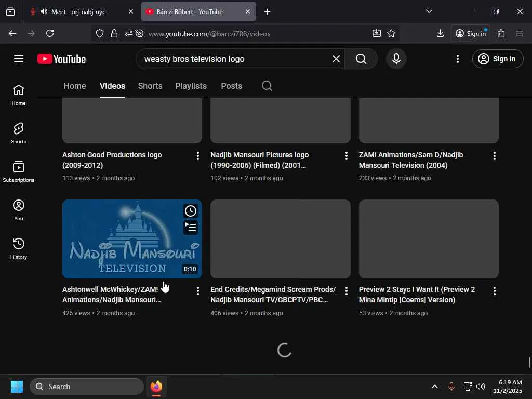Play the Nadjib Mansouri Television thumbnail
The width and height of the screenshot is (532, 399).
[132, 239]
